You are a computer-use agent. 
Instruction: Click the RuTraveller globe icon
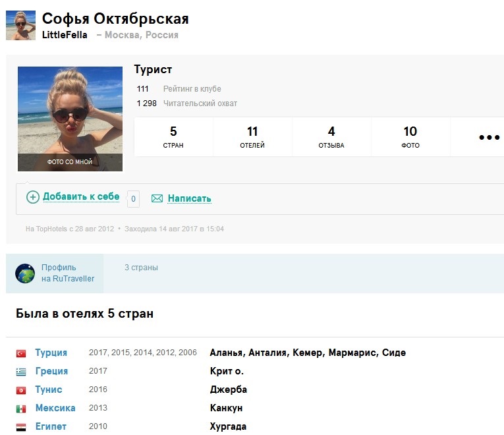pyautogui.click(x=25, y=274)
